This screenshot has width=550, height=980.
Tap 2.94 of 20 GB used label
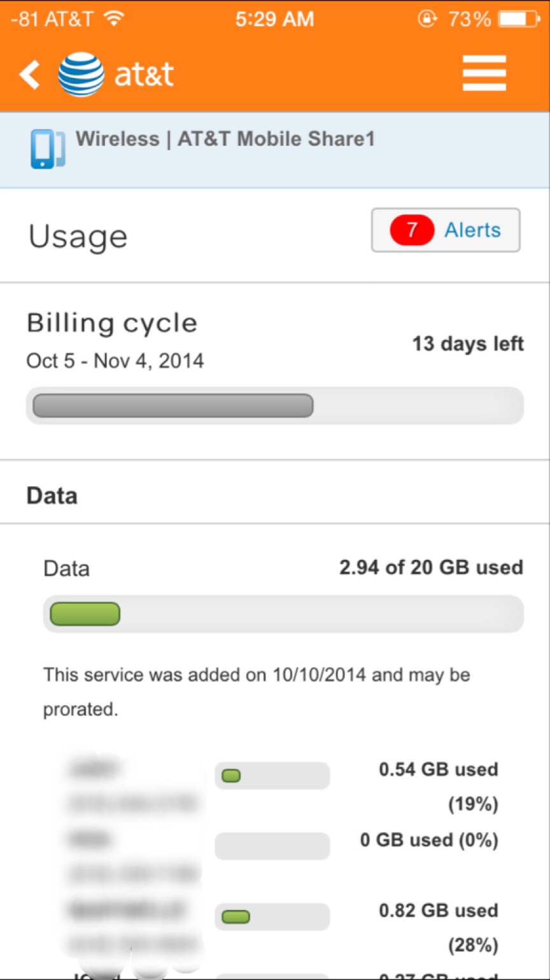[x=431, y=567]
